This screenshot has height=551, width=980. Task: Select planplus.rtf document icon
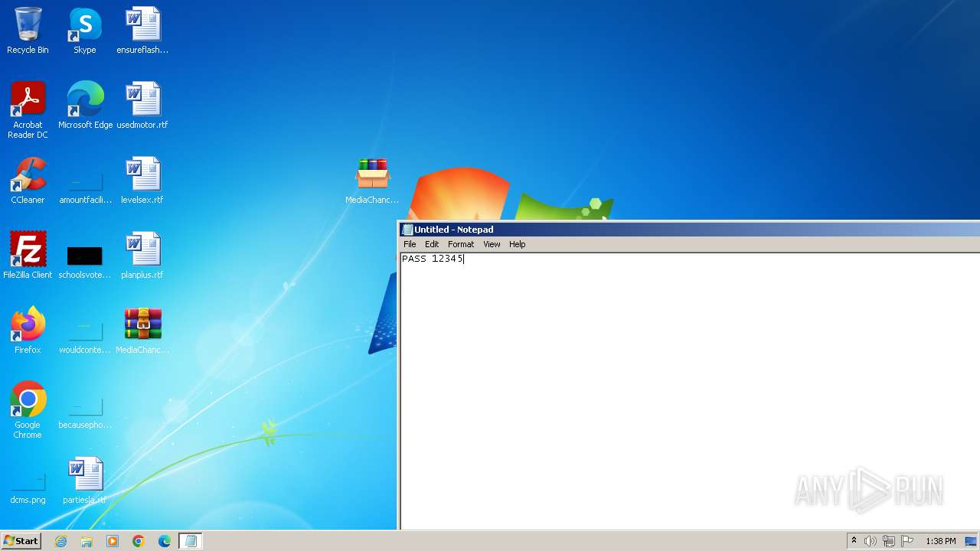(x=142, y=256)
